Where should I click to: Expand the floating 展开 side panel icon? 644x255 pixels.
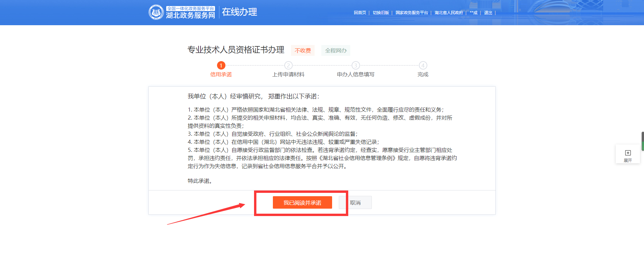pyautogui.click(x=628, y=154)
